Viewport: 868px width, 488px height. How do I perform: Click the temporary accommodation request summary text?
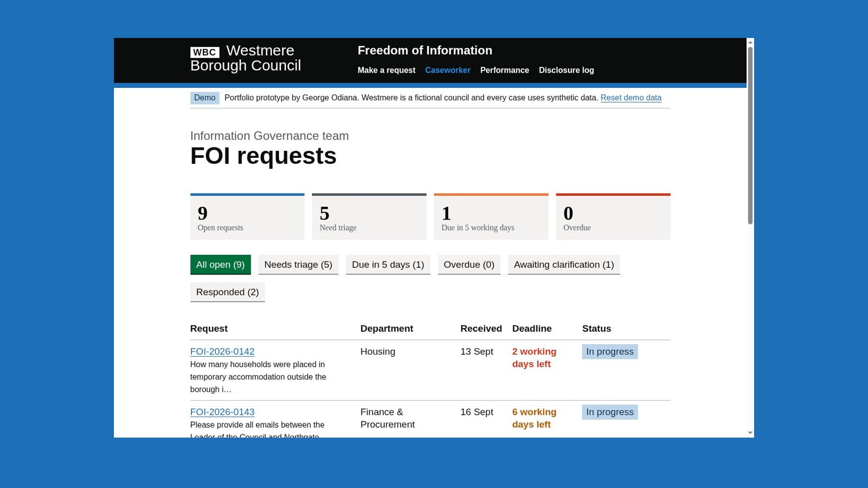click(258, 377)
